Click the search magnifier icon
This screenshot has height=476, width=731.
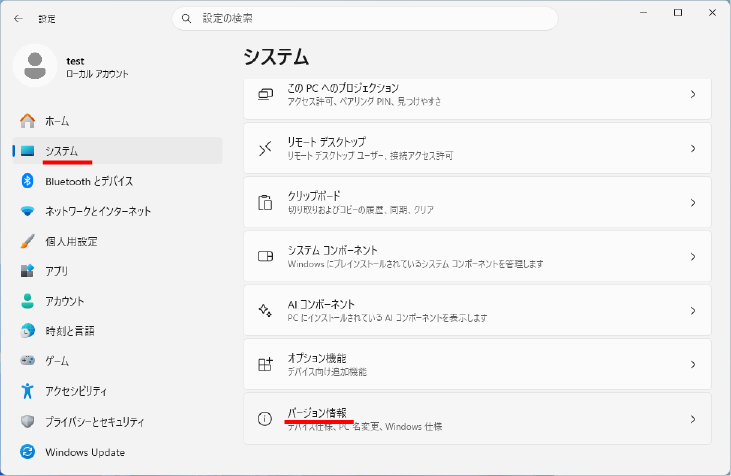coord(186,19)
